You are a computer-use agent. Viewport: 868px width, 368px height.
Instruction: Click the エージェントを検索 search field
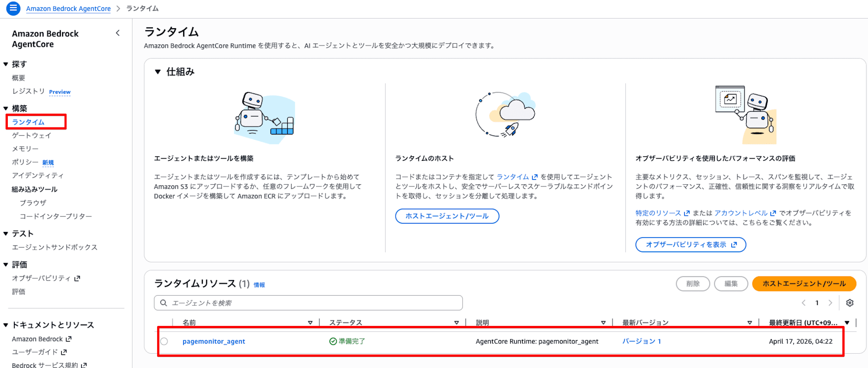(309, 303)
